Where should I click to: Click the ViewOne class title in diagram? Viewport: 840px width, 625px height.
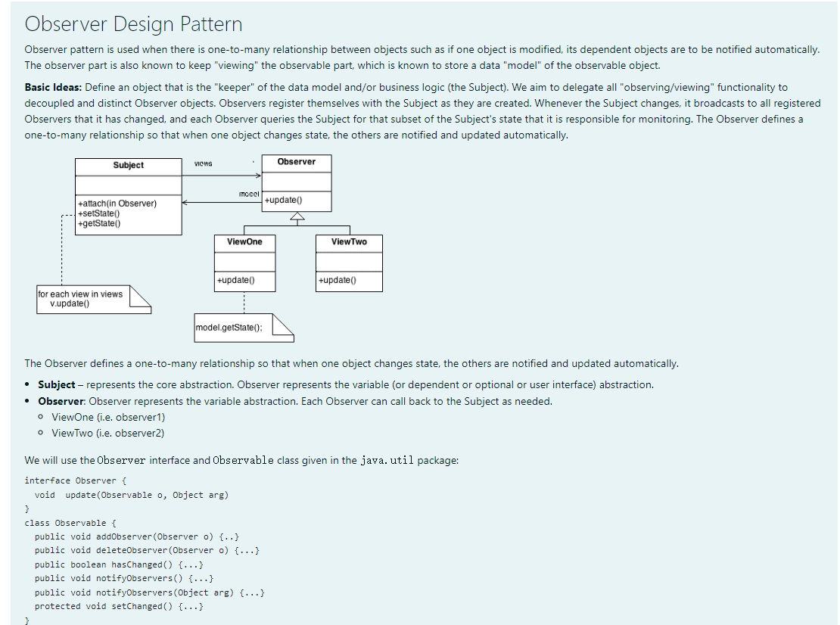[x=245, y=241]
